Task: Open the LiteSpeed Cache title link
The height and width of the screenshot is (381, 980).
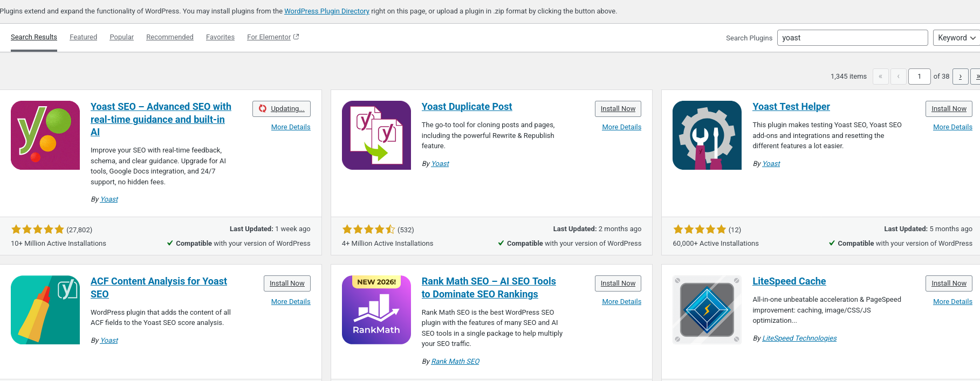Action: point(789,281)
